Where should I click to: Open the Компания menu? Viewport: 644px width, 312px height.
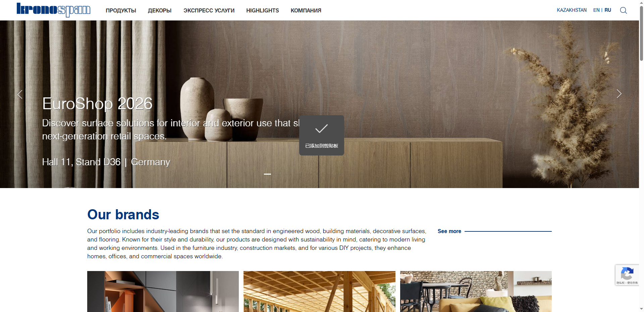306,10
